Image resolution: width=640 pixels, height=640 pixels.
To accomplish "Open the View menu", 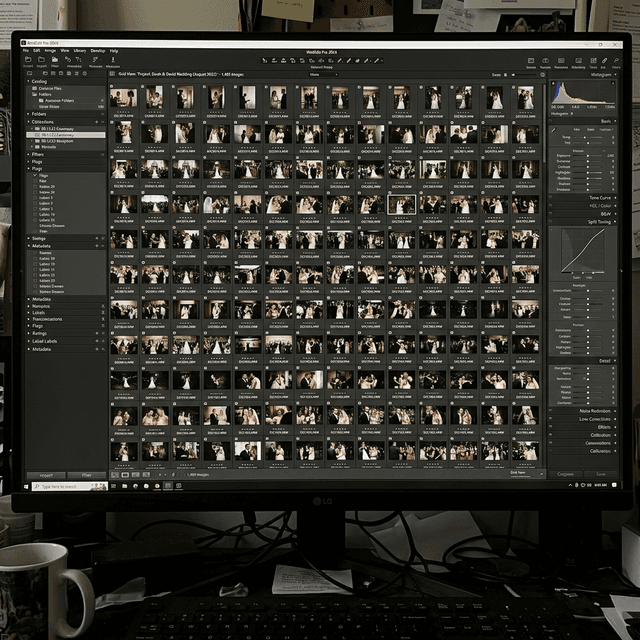I will click(x=65, y=51).
